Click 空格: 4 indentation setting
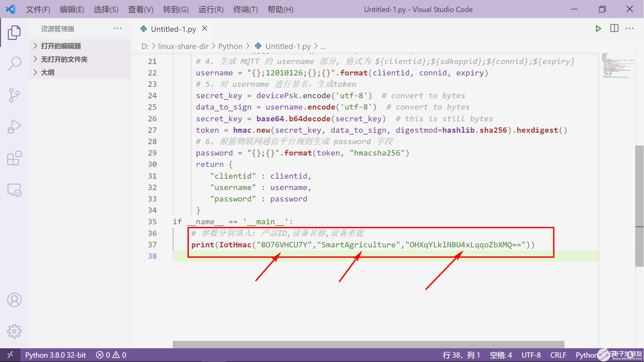 [x=501, y=355]
